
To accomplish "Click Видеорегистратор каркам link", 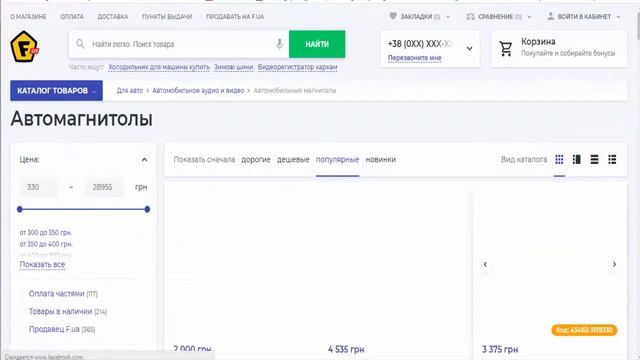I will pyautogui.click(x=298, y=67).
